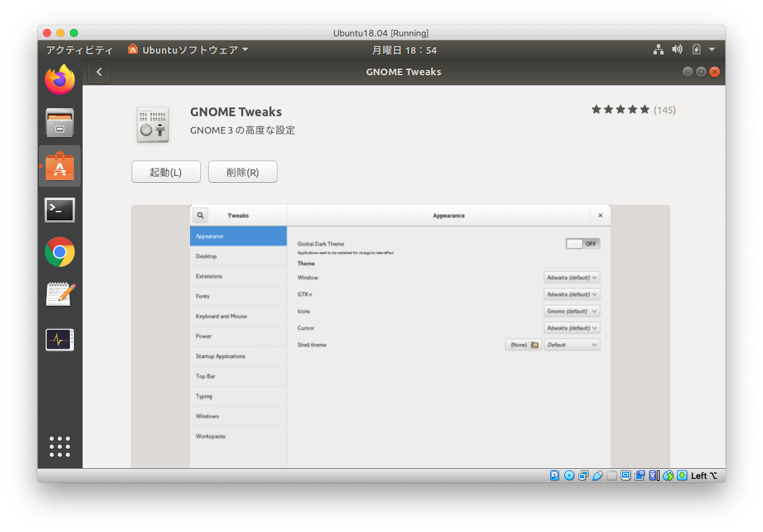Click the VirtualBox mouse integration icon
This screenshot has width=763, height=532.
pos(668,476)
